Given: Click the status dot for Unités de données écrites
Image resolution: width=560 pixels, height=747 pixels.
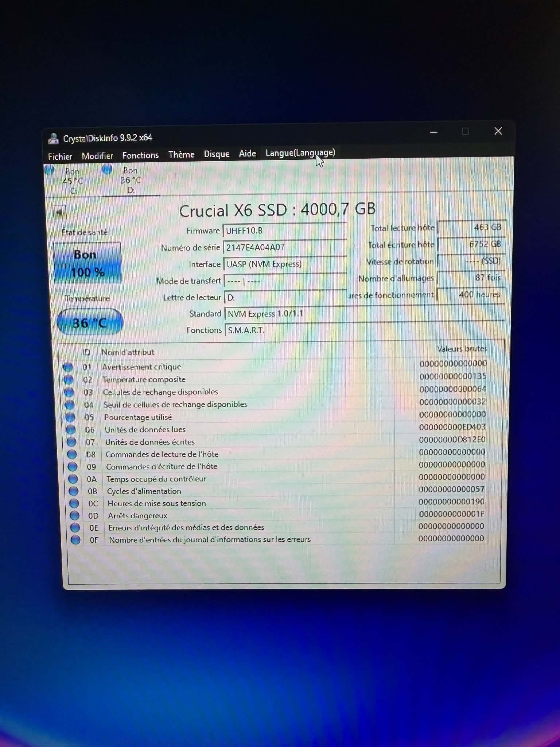Looking at the screenshot, I should 71,442.
